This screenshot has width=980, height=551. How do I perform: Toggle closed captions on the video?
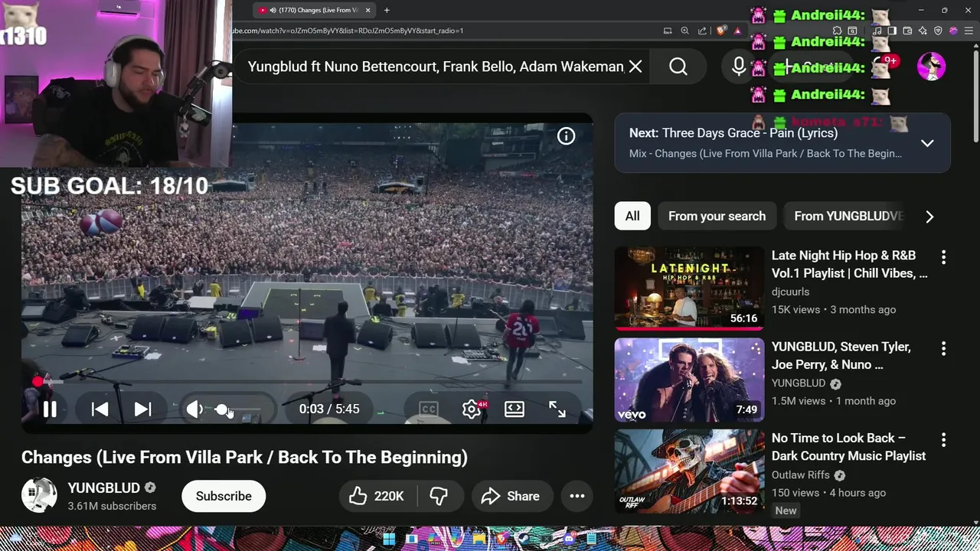tap(428, 409)
